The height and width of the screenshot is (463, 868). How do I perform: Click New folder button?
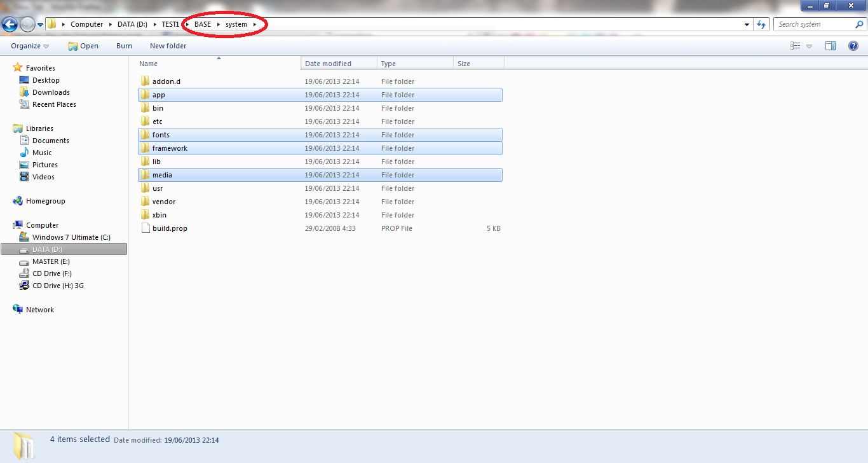[168, 46]
